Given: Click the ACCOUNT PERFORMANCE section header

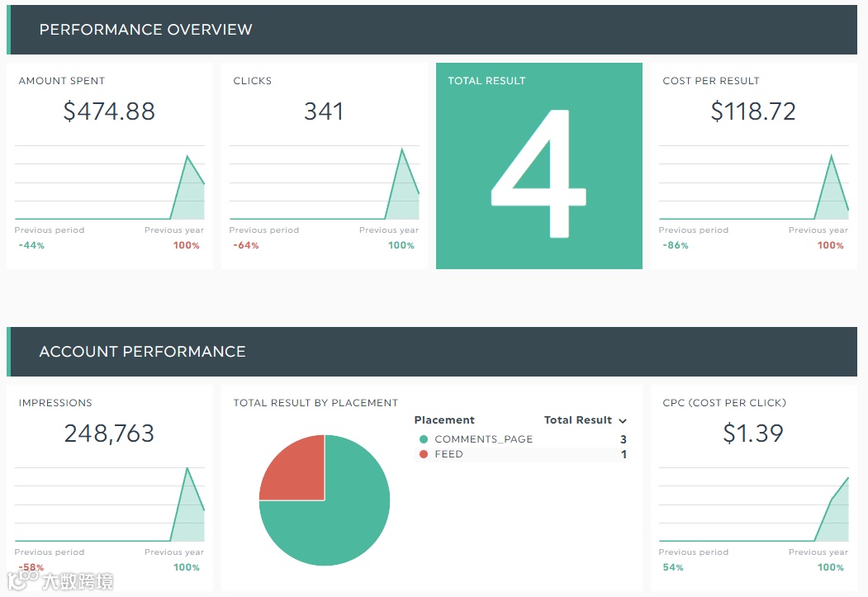Looking at the screenshot, I should click(432, 352).
